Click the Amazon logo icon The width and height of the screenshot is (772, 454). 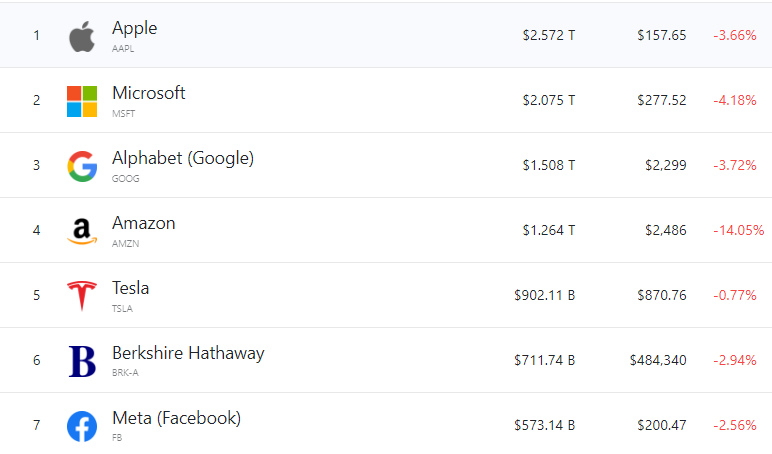point(82,231)
